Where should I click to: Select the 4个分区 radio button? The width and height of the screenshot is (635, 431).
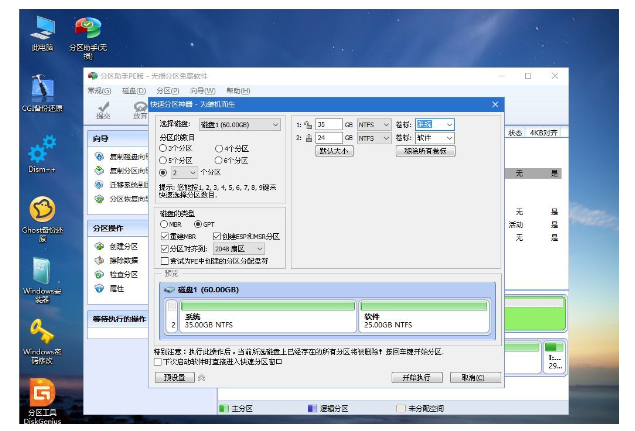pos(219,149)
